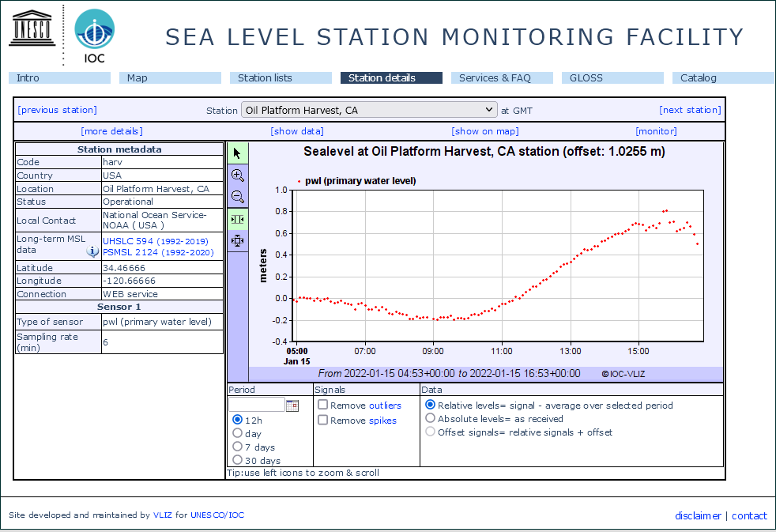Switch to Station lists tab
The image size is (776, 532).
[281, 77]
